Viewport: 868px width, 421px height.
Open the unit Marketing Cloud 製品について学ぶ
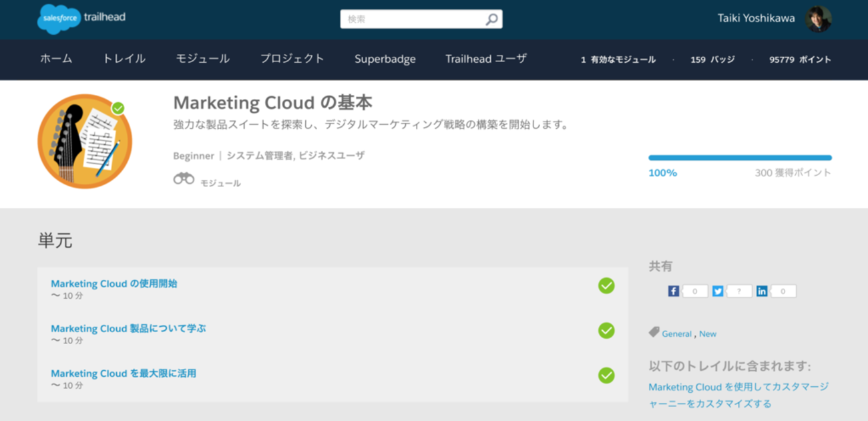pos(129,328)
